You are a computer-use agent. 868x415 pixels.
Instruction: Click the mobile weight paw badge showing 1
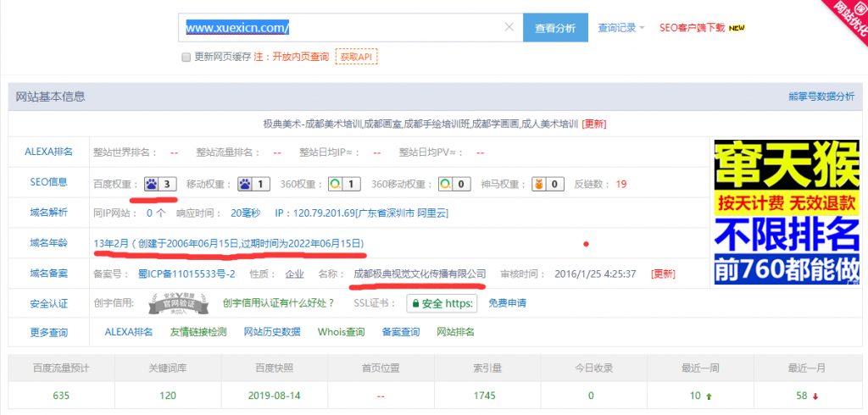point(254,184)
